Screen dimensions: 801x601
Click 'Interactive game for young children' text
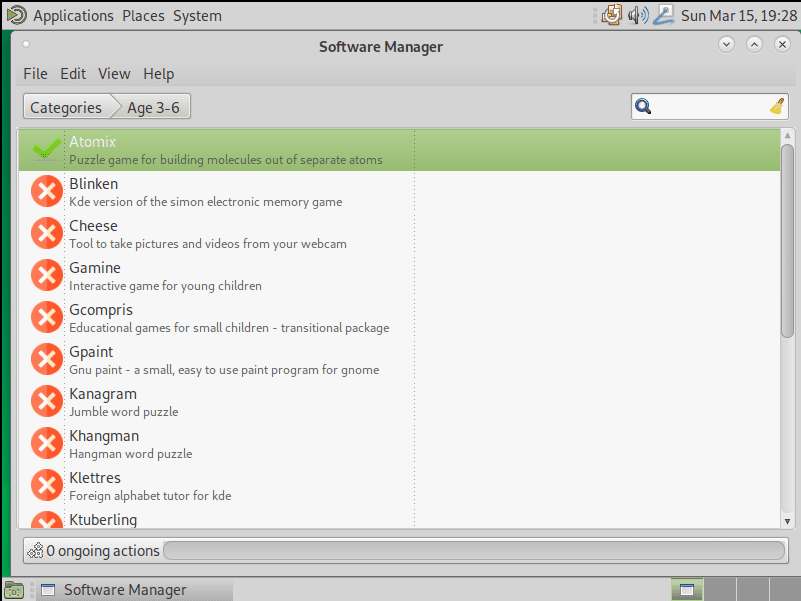point(166,286)
